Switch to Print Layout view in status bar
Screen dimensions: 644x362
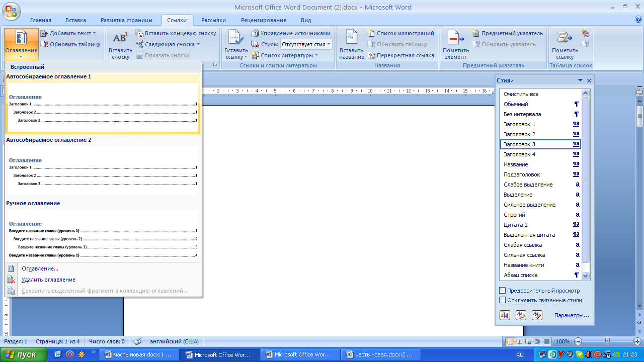tap(510, 341)
